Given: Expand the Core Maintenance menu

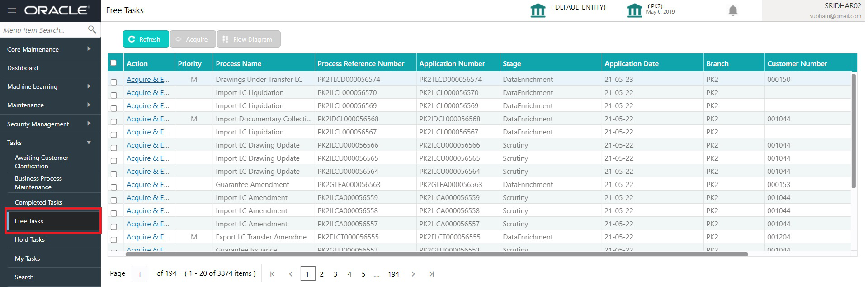Looking at the screenshot, I should [x=50, y=49].
